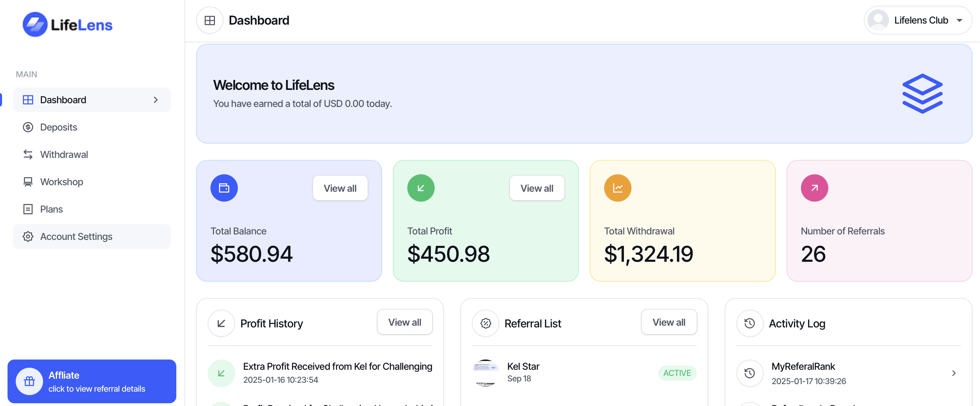
Task: Select Workshop from sidebar
Action: coord(92,182)
